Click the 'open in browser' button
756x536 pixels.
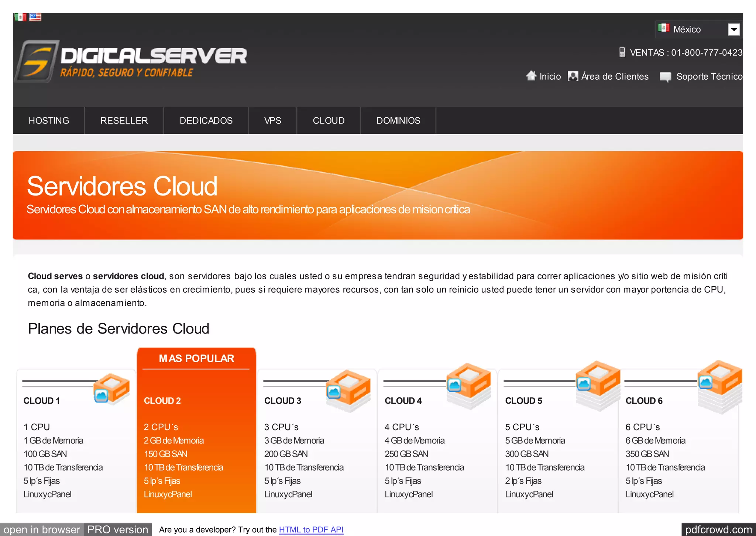click(x=42, y=530)
